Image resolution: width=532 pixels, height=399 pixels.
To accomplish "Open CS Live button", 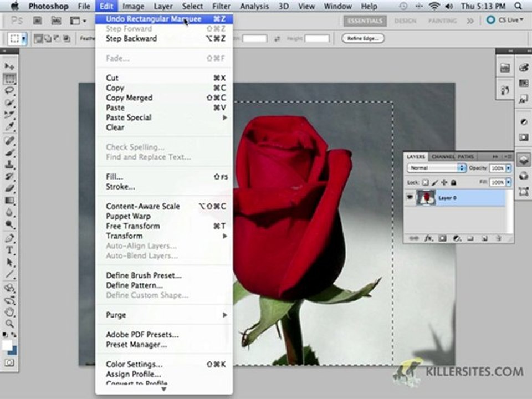I will click(505, 20).
